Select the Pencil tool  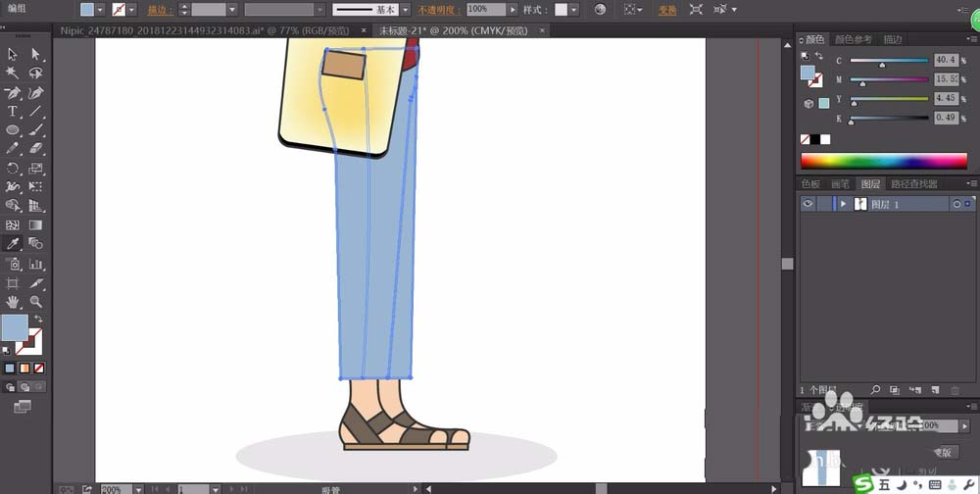[x=12, y=149]
